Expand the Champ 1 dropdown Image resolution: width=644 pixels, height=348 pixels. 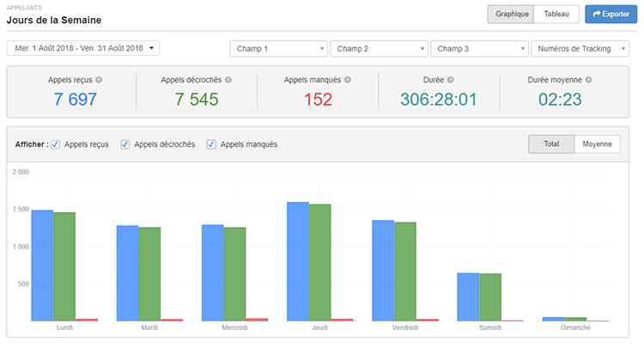click(279, 49)
